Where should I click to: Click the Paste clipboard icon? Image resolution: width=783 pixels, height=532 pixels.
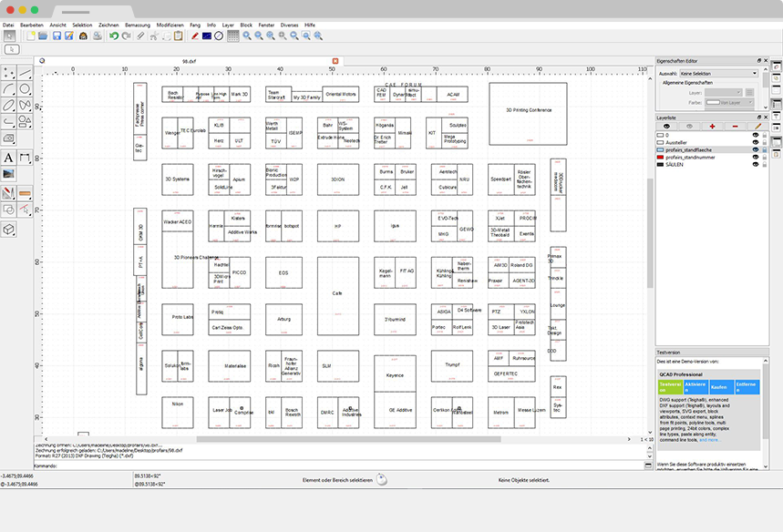click(x=179, y=36)
